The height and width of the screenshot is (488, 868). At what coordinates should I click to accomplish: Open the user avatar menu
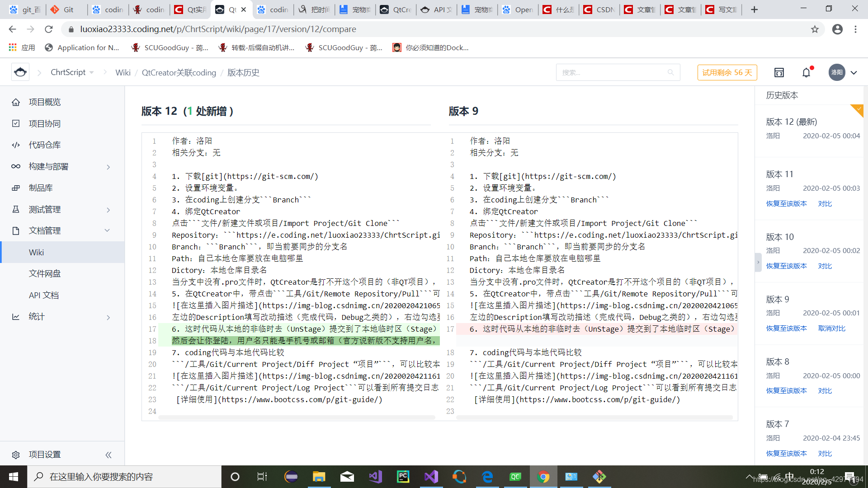[x=837, y=72]
